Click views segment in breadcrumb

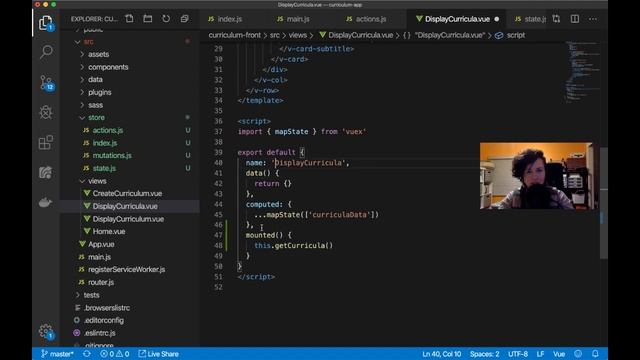(298, 35)
